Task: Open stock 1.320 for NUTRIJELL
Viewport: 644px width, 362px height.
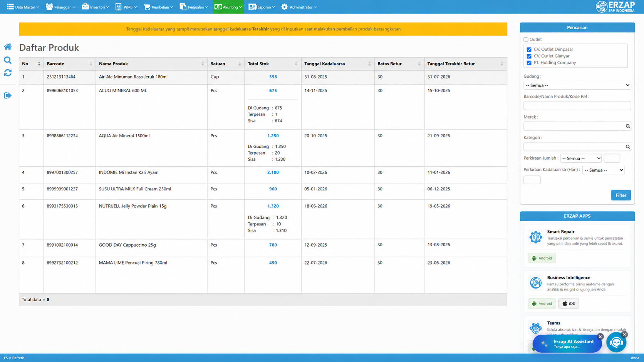Action: click(273, 206)
